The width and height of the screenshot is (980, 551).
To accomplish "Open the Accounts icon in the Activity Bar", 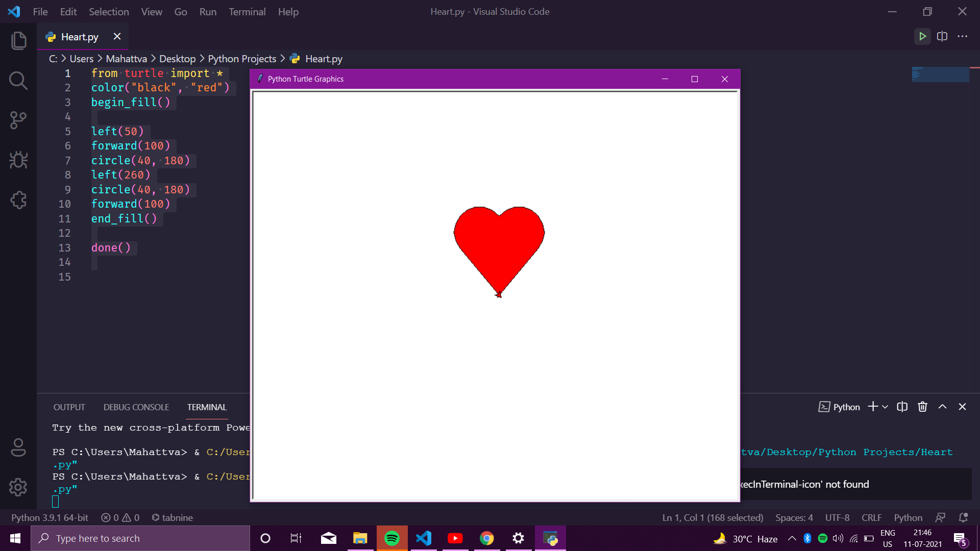I will [18, 448].
